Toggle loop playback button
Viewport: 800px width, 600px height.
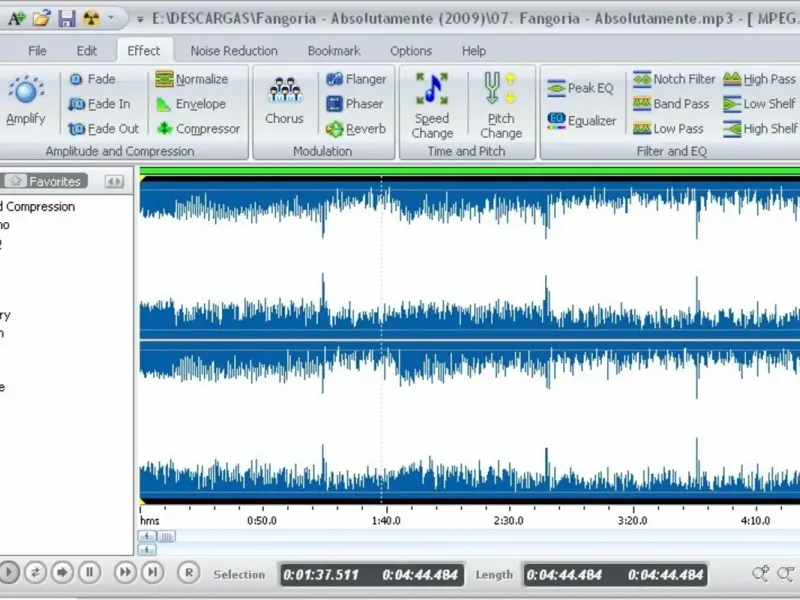(x=36, y=572)
